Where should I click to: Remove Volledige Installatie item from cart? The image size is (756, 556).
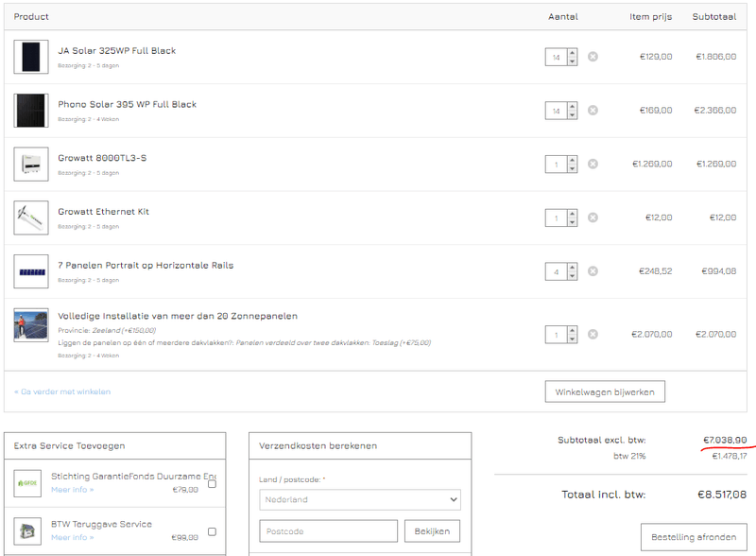point(593,334)
